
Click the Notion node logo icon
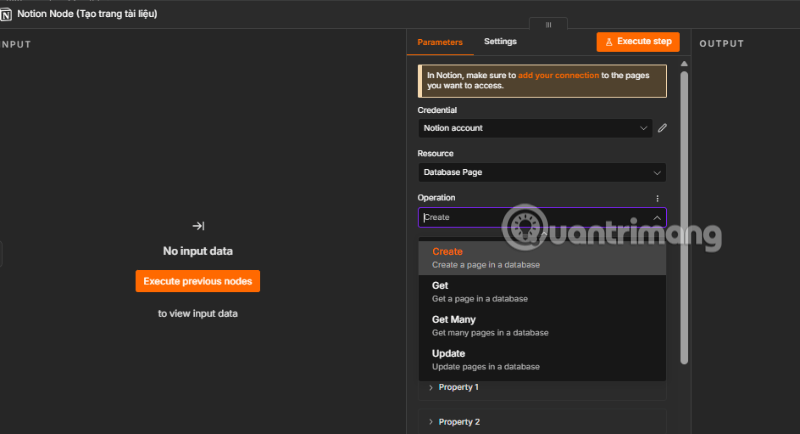(6, 14)
